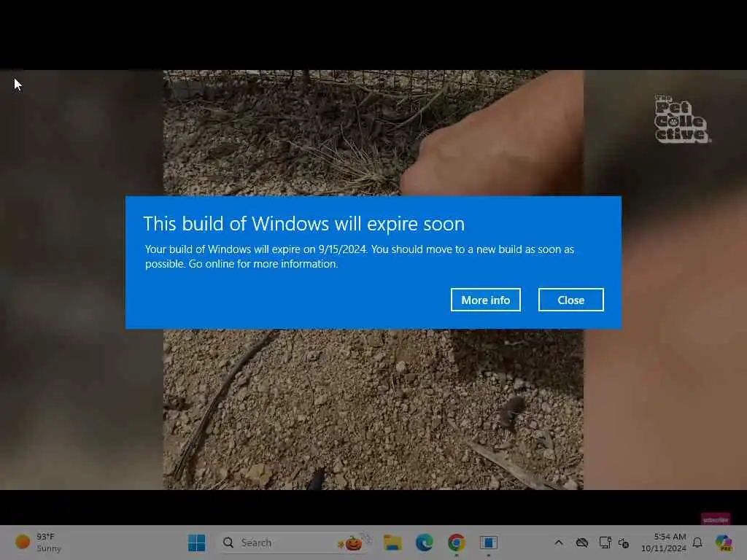
Task: Open the Windows Start menu
Action: (196, 542)
